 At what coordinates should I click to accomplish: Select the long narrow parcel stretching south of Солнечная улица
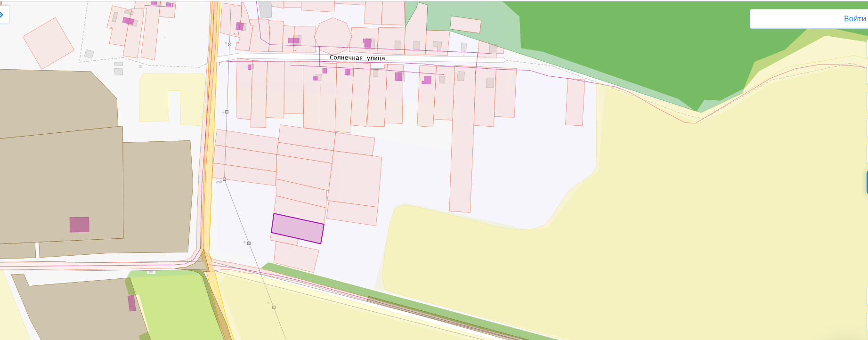462,139
